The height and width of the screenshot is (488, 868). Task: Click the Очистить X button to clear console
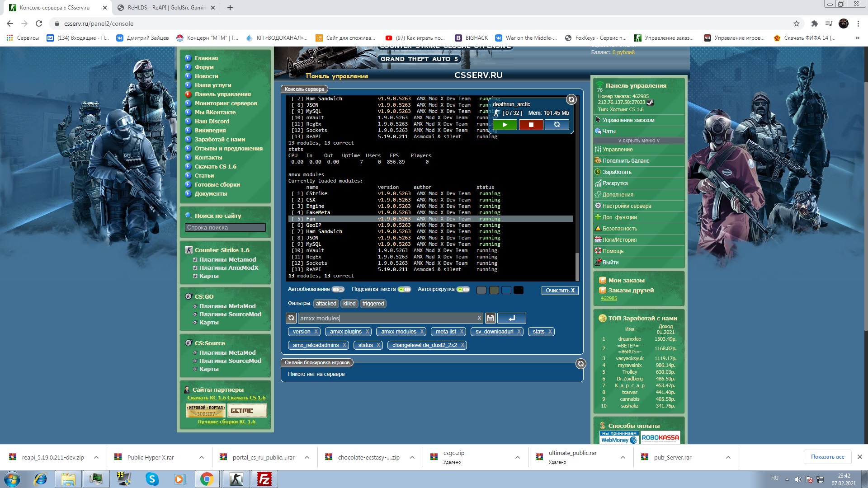point(560,291)
